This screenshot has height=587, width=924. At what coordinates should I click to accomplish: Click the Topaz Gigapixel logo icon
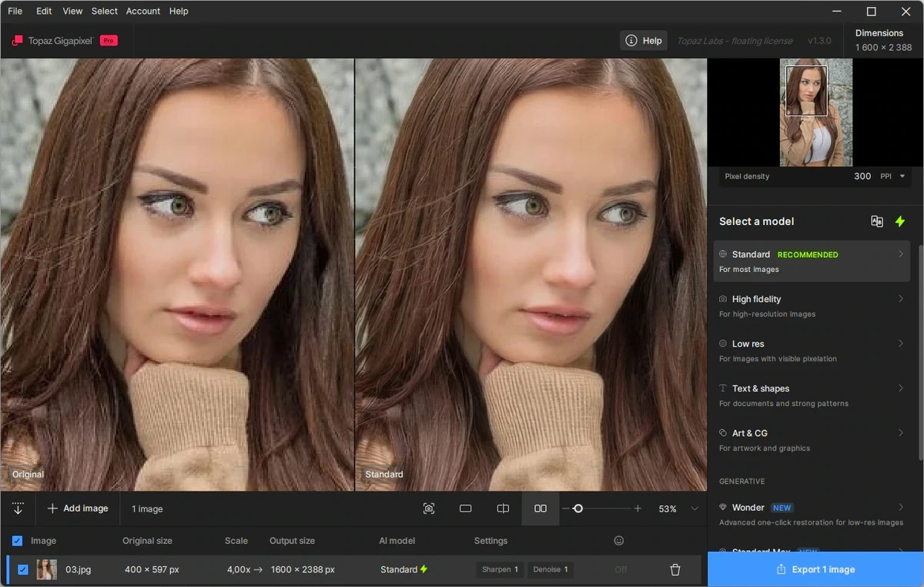[17, 40]
